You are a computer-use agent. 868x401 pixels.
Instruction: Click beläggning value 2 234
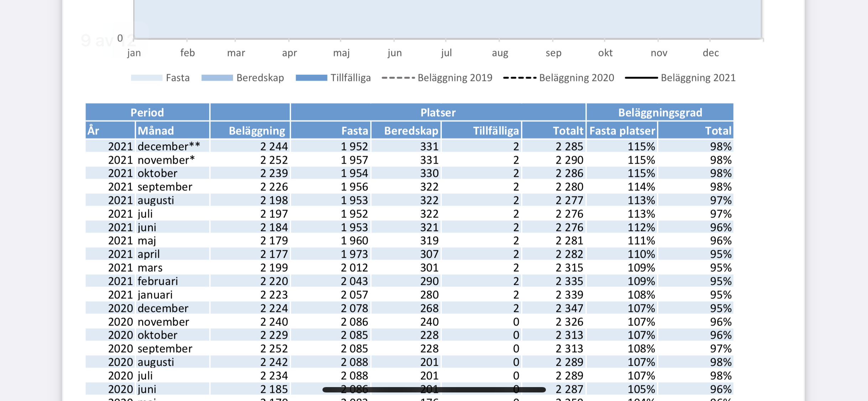coord(274,376)
